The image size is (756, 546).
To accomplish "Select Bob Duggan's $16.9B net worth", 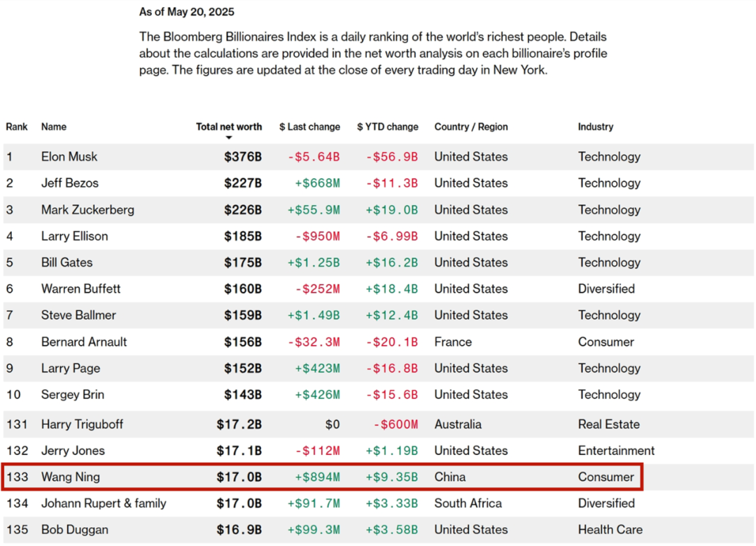I will pos(239,530).
